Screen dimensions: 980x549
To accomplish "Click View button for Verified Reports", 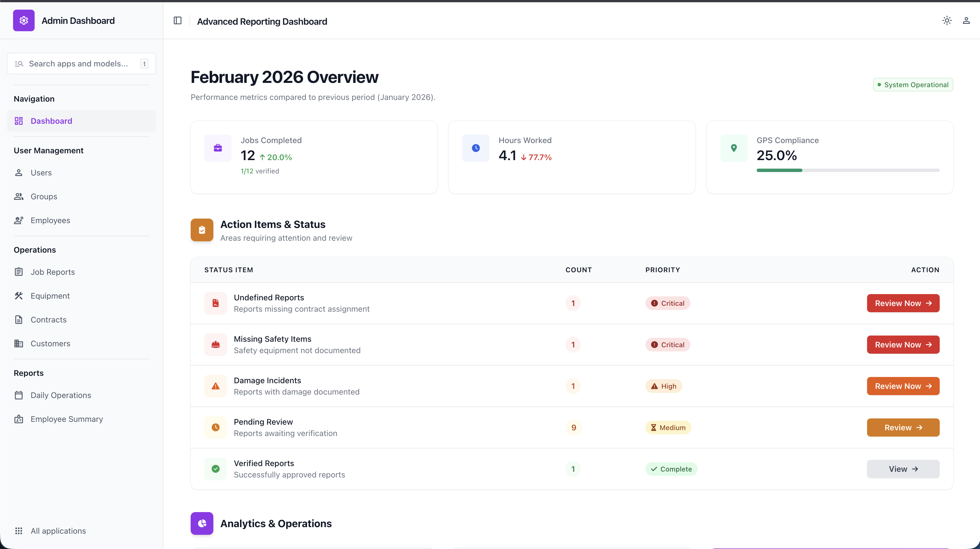I will pyautogui.click(x=903, y=469).
